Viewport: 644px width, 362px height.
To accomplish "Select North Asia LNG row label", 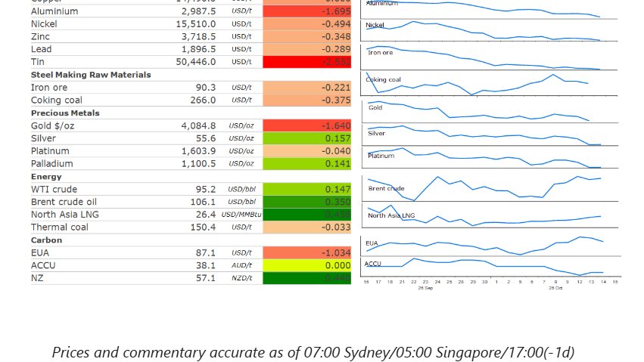I will (x=65, y=215).
